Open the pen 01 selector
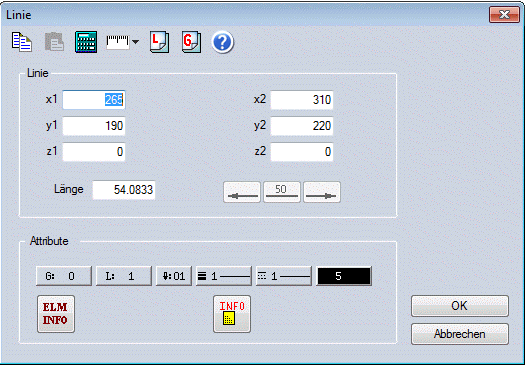Screen dimensions: 525x365 click(174, 276)
